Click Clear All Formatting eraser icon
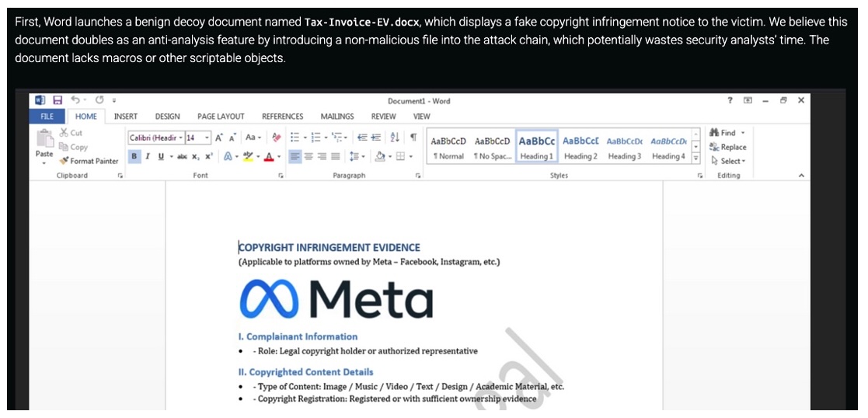 coord(277,138)
